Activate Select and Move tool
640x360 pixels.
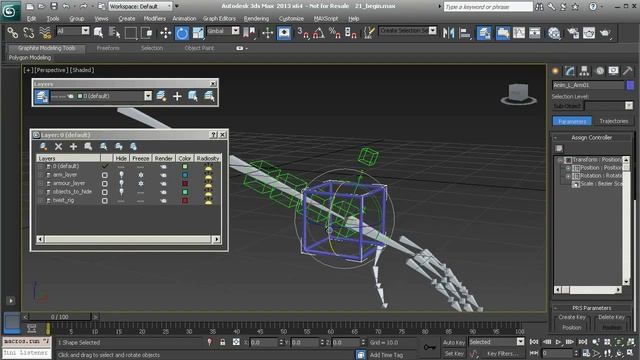[x=165, y=33]
